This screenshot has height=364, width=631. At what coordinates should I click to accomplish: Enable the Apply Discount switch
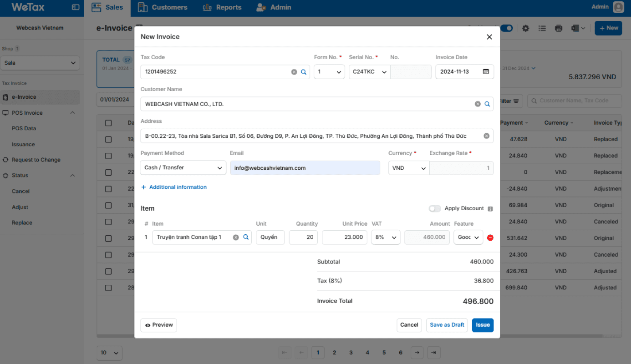tap(435, 208)
